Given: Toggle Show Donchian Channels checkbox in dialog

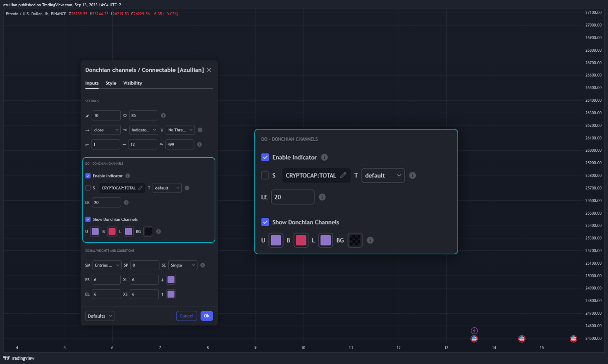Looking at the screenshot, I should click(88, 219).
